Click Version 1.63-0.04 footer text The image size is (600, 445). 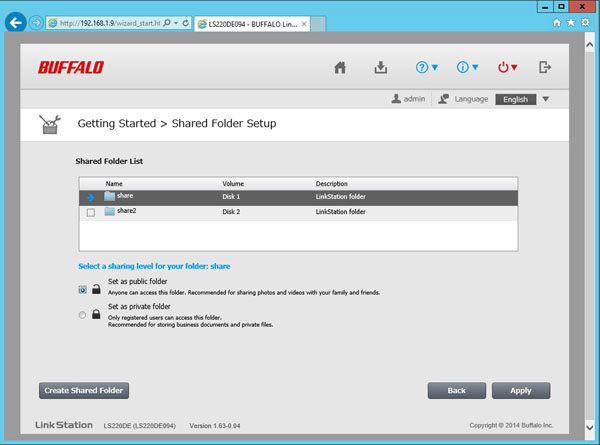[215, 426]
